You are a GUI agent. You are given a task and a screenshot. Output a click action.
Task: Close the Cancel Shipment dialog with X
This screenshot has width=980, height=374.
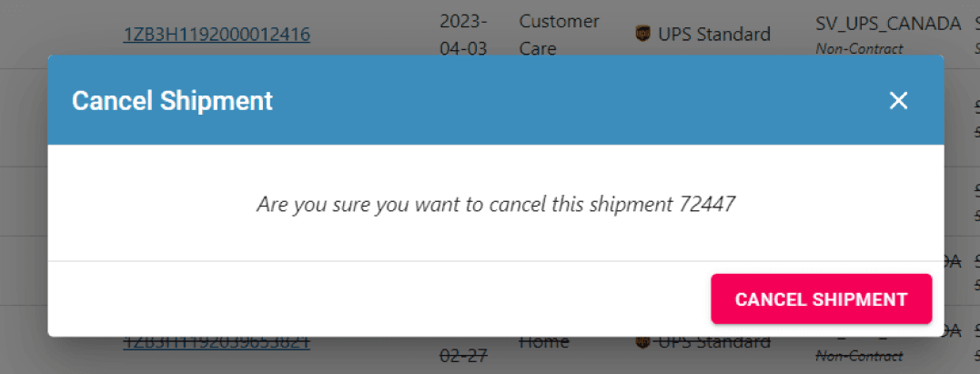(898, 100)
